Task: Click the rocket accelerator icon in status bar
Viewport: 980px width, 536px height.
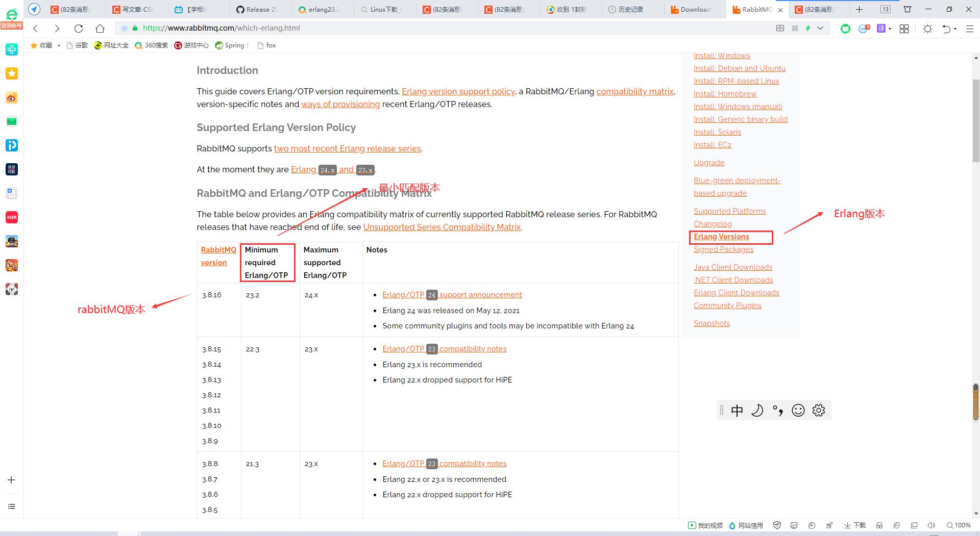Action: pos(829,525)
